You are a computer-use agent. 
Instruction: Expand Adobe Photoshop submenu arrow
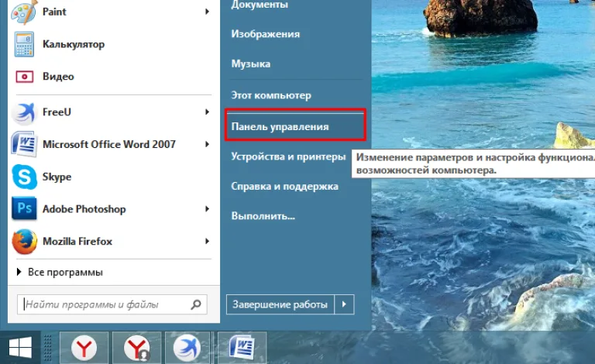click(207, 209)
